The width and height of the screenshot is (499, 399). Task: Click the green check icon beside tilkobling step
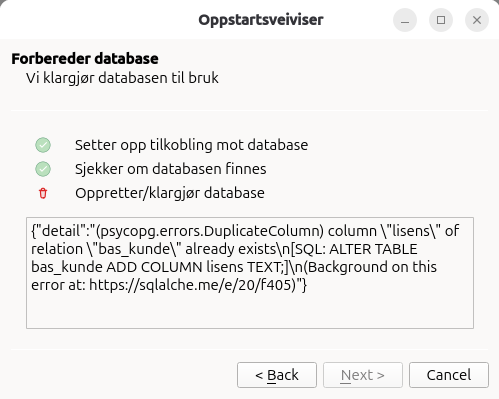(43, 145)
